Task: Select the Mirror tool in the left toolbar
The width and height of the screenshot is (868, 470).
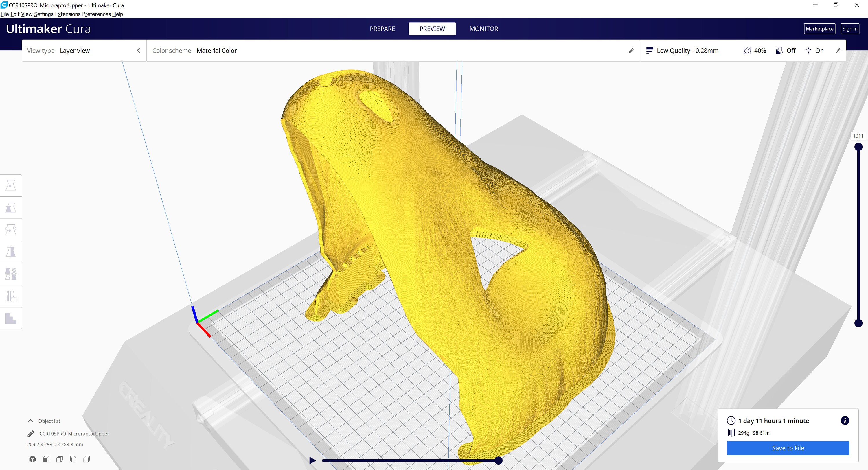Action: pos(11,252)
